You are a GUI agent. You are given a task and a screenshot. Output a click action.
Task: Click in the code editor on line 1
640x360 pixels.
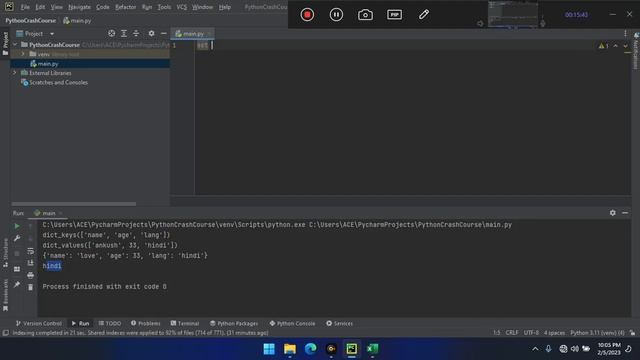412,45
